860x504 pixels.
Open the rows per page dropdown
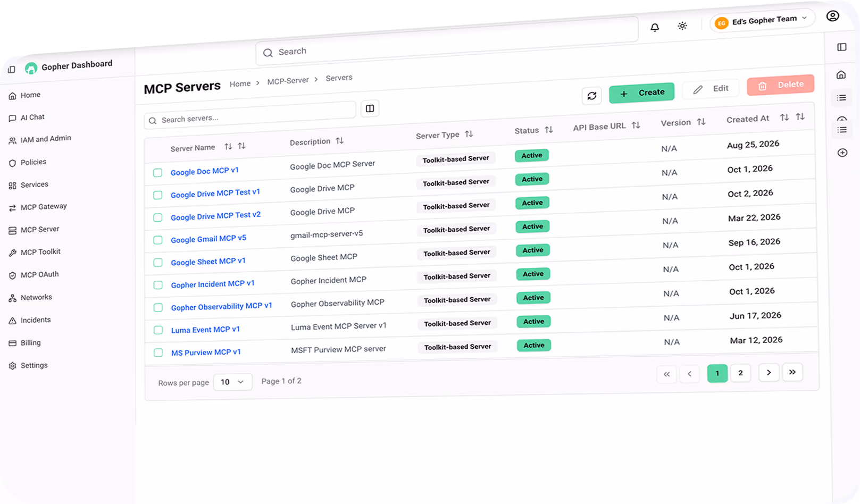pyautogui.click(x=232, y=382)
